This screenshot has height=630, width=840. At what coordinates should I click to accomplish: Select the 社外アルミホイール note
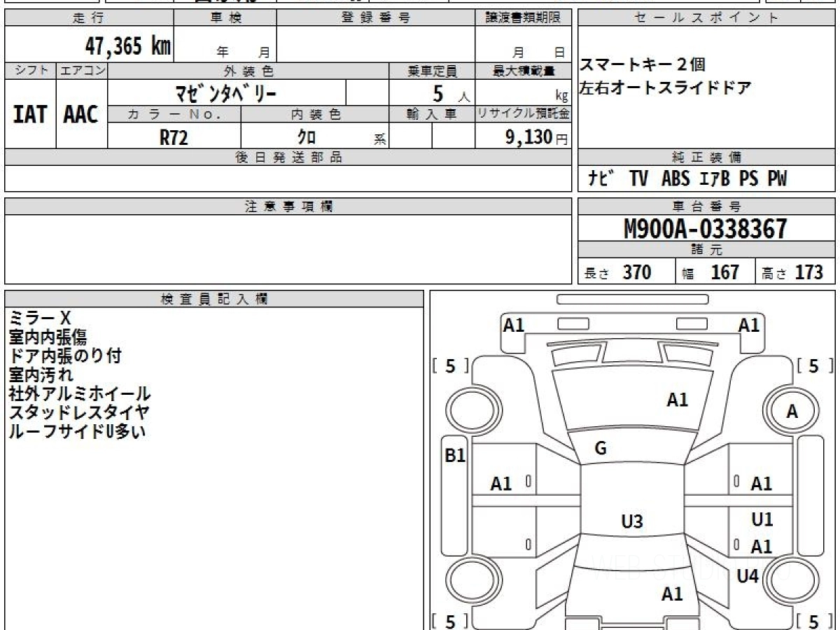pos(79,393)
